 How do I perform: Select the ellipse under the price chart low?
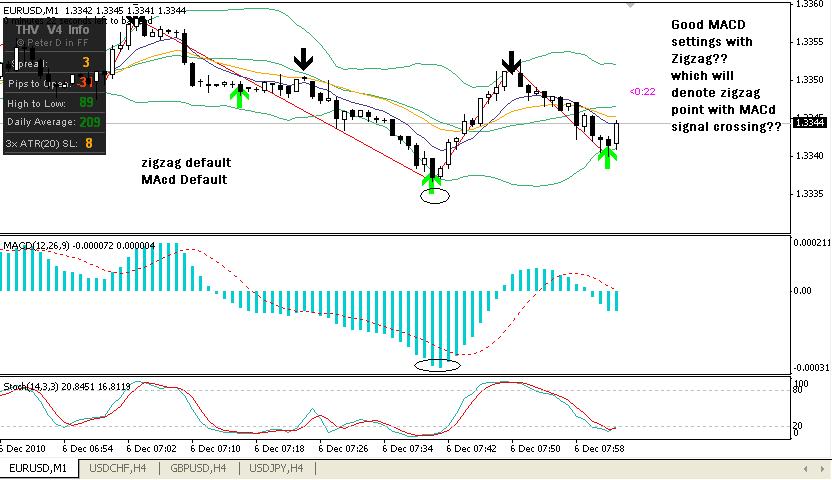435,196
